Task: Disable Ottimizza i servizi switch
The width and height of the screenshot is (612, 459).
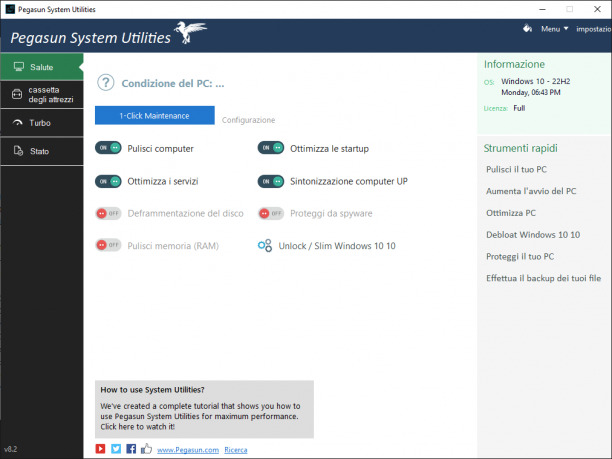Action: tap(108, 181)
